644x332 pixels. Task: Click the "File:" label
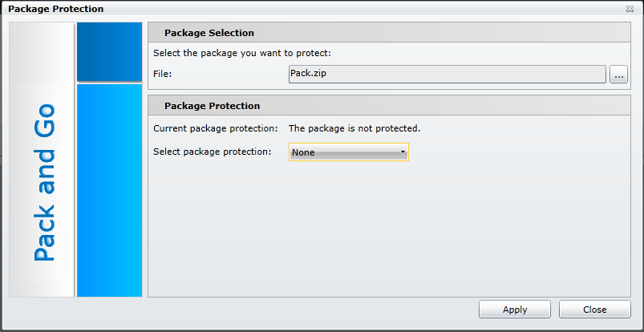[x=163, y=75]
